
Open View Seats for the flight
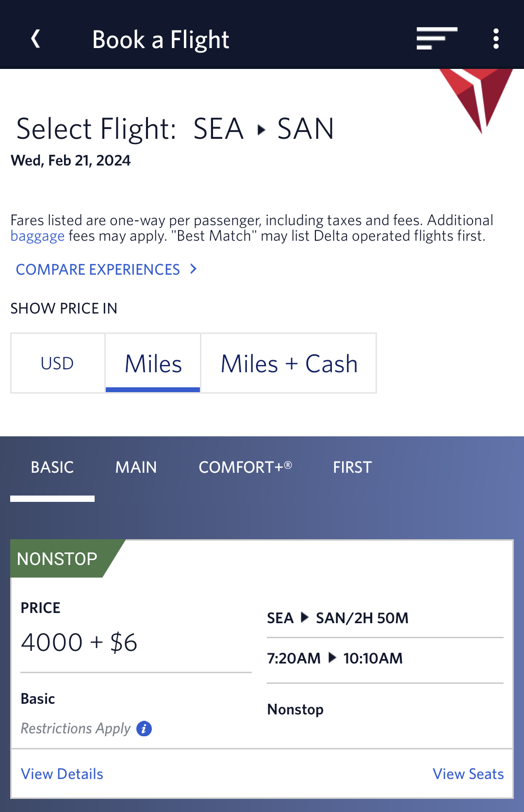tap(468, 774)
